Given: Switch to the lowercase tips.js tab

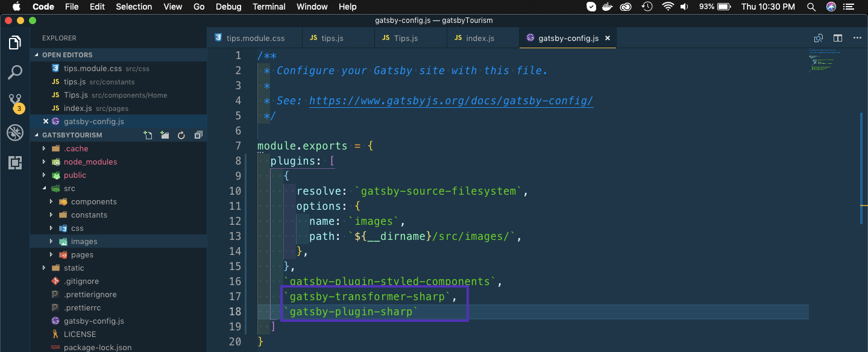Looking at the screenshot, I should [338, 38].
